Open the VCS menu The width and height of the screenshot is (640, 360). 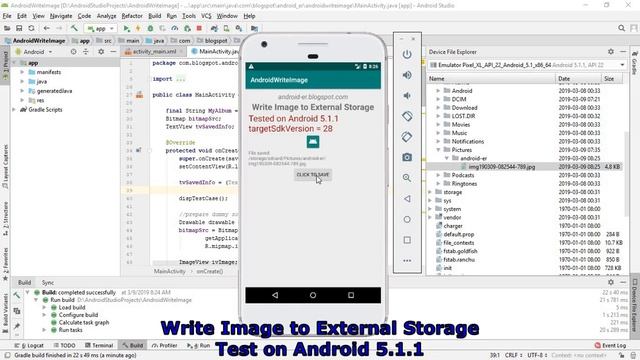point(206,16)
